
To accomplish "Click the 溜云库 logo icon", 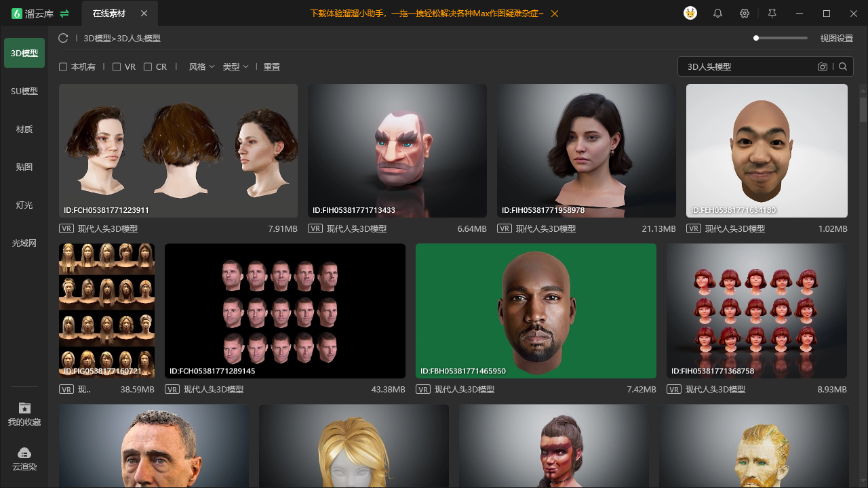I will (x=17, y=14).
